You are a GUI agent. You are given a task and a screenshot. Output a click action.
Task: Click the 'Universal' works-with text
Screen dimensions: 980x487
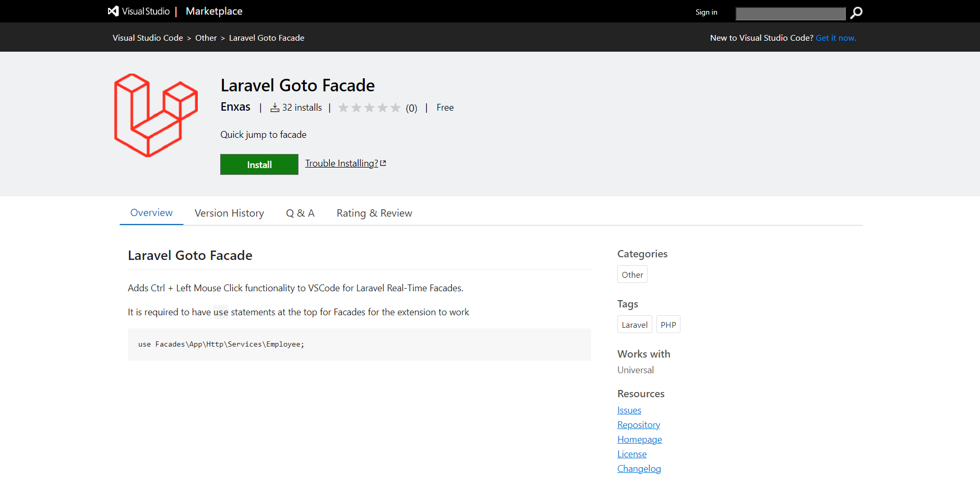click(x=636, y=370)
